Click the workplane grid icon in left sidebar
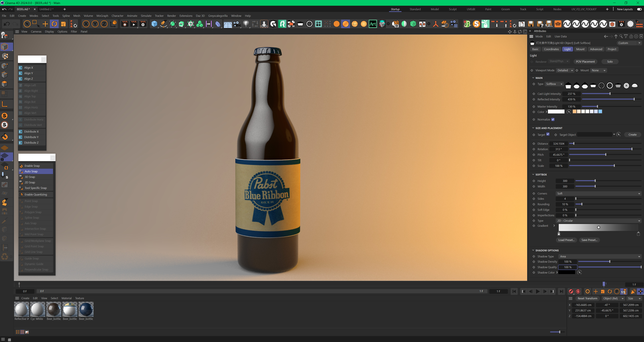644x342 pixels. point(5,148)
